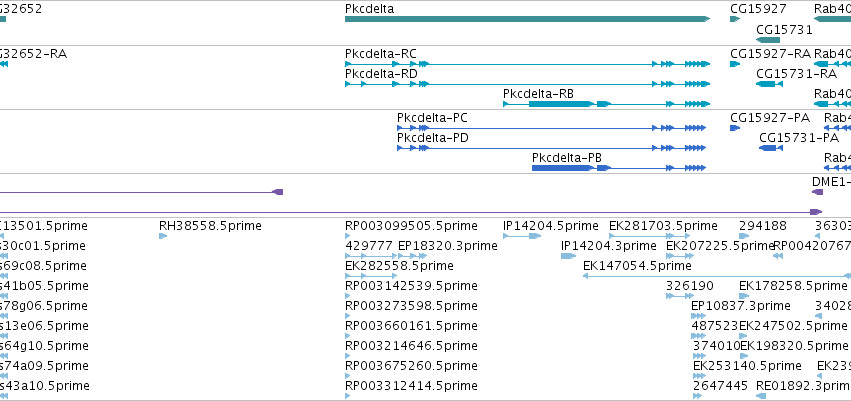Click the Pkcdelta gene name label
This screenshot has height=401, width=851.
pyautogui.click(x=370, y=9)
